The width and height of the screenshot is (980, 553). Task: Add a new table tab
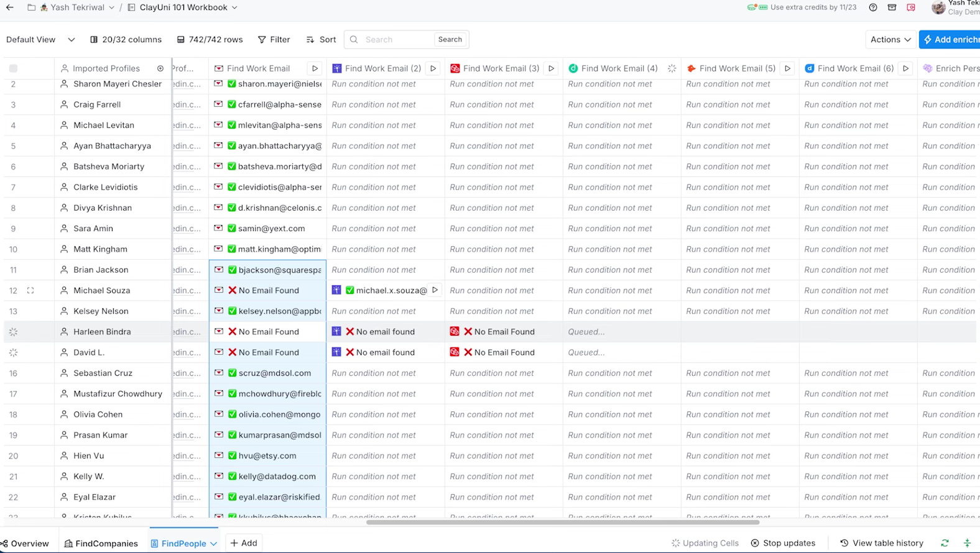tap(244, 543)
